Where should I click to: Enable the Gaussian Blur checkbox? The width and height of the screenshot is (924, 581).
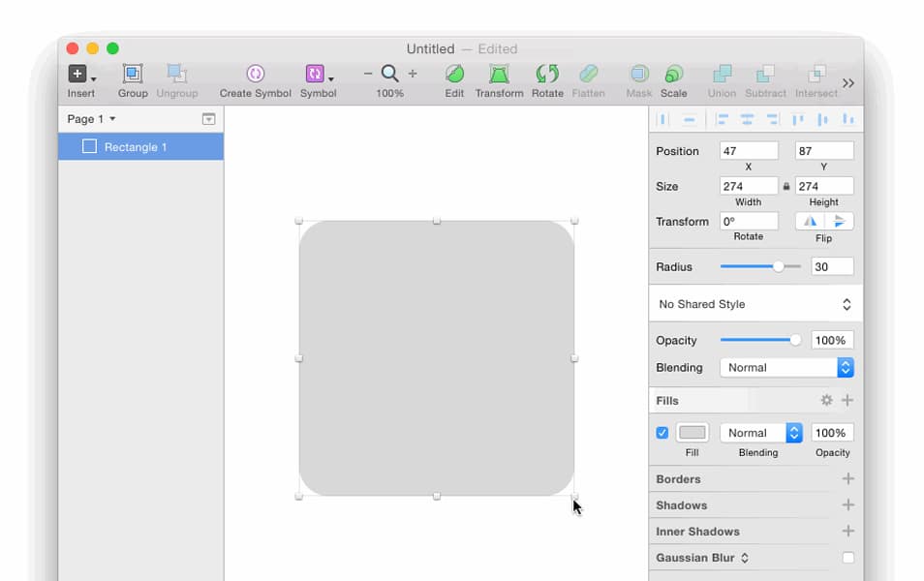[848, 558]
